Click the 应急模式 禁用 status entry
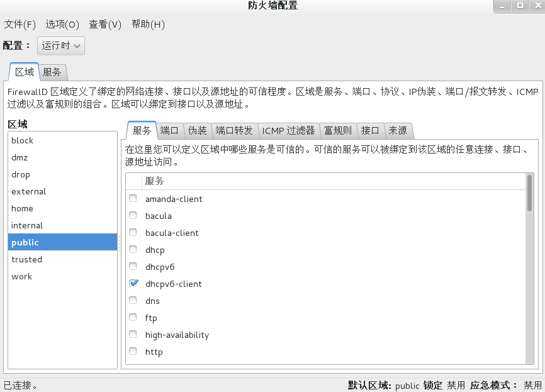 point(506,386)
